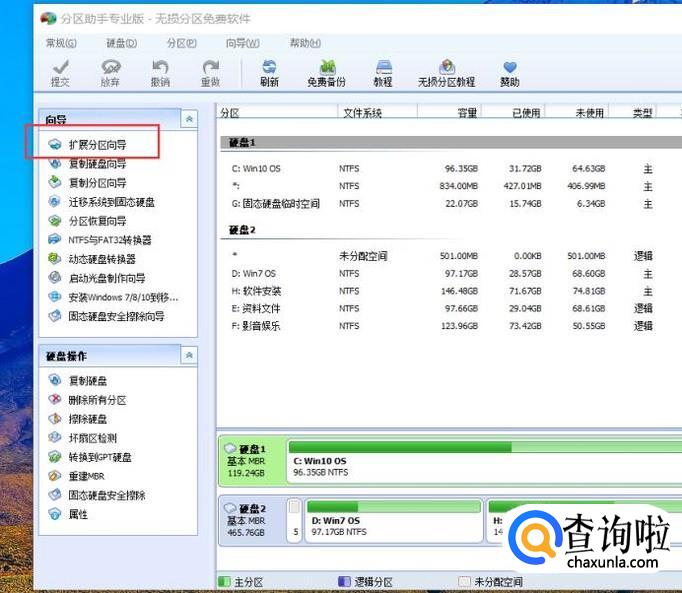Open the 分区(P) menu
This screenshot has height=593, width=682.
182,43
